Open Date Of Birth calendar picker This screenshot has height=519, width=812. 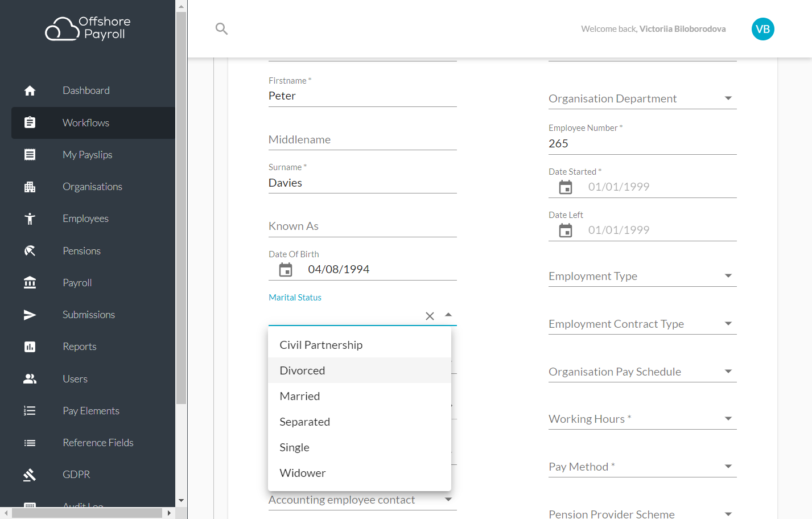(x=286, y=269)
